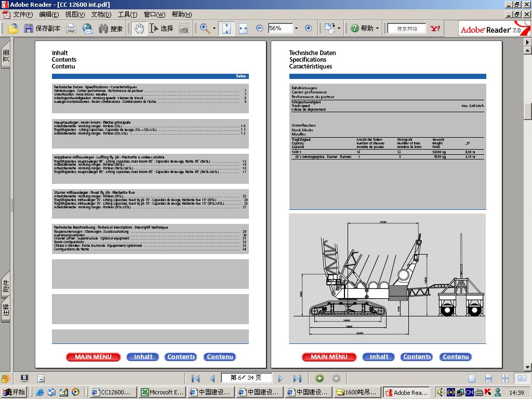Image resolution: width=532 pixels, height=399 pixels.
Task: Click the Print icon in toolbar
Action: 71,29
